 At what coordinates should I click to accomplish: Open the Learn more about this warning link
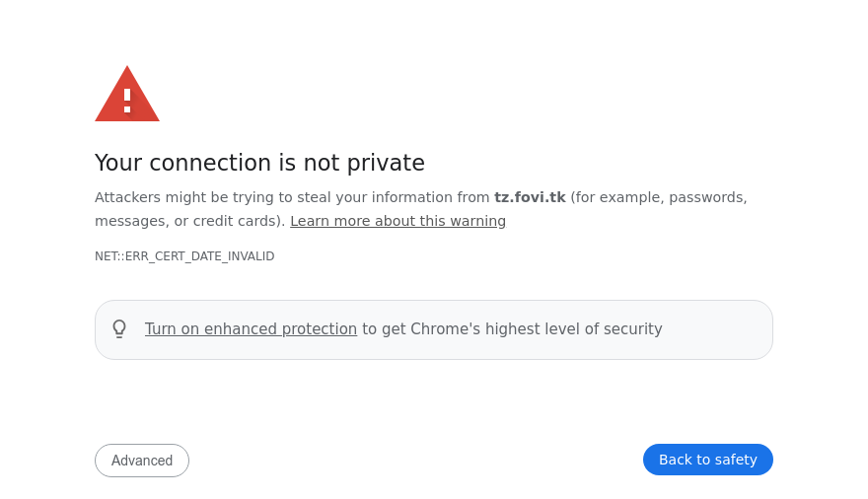pos(398,221)
